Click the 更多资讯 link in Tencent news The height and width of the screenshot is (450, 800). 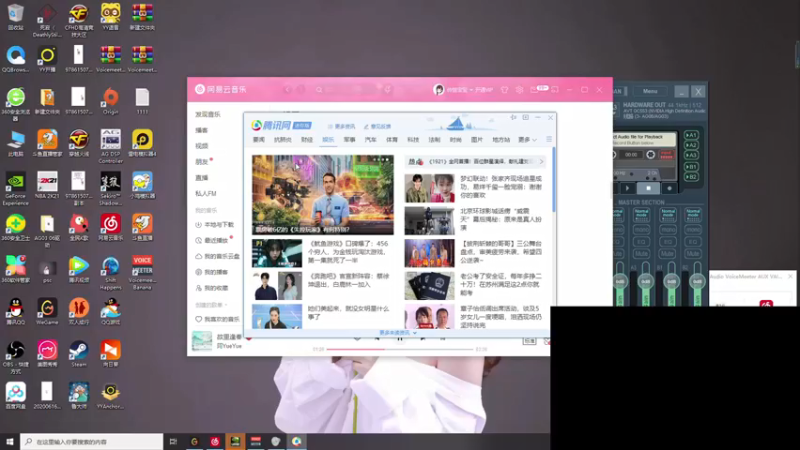pyautogui.click(x=341, y=126)
